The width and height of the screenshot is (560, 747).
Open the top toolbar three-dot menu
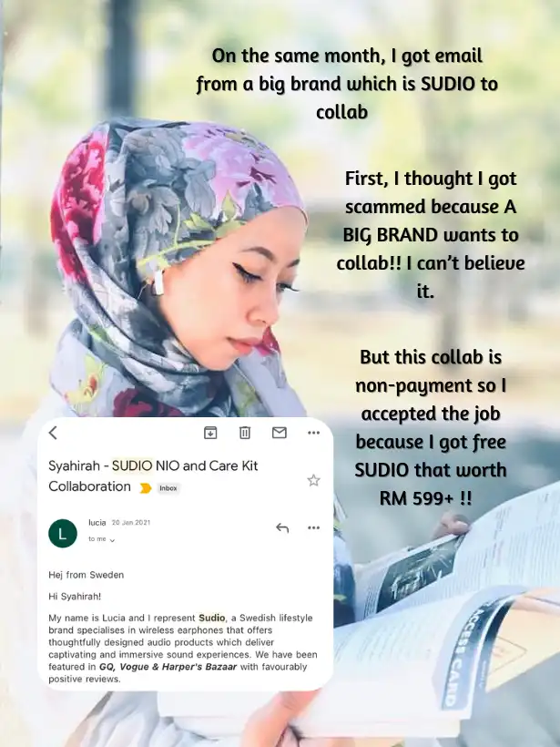click(x=313, y=433)
